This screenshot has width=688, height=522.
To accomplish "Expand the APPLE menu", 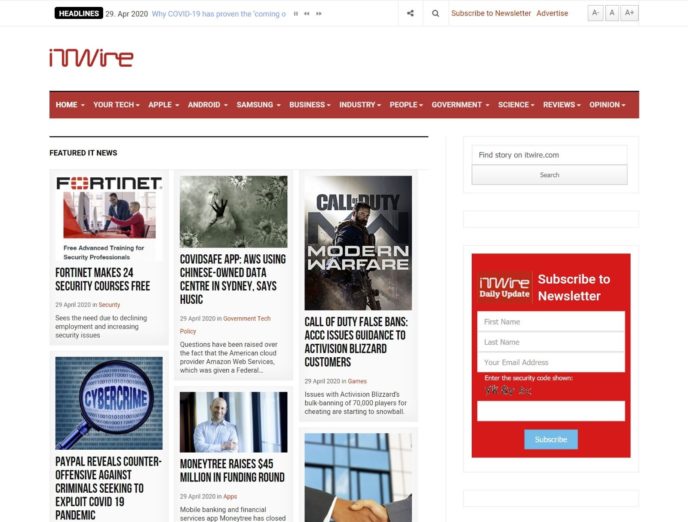I will (163, 105).
